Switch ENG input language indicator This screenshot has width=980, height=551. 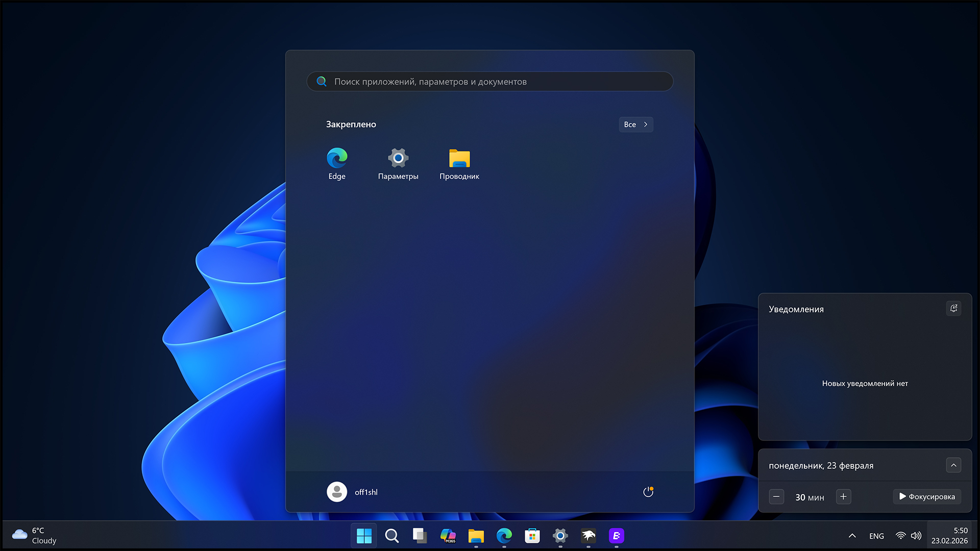(876, 536)
